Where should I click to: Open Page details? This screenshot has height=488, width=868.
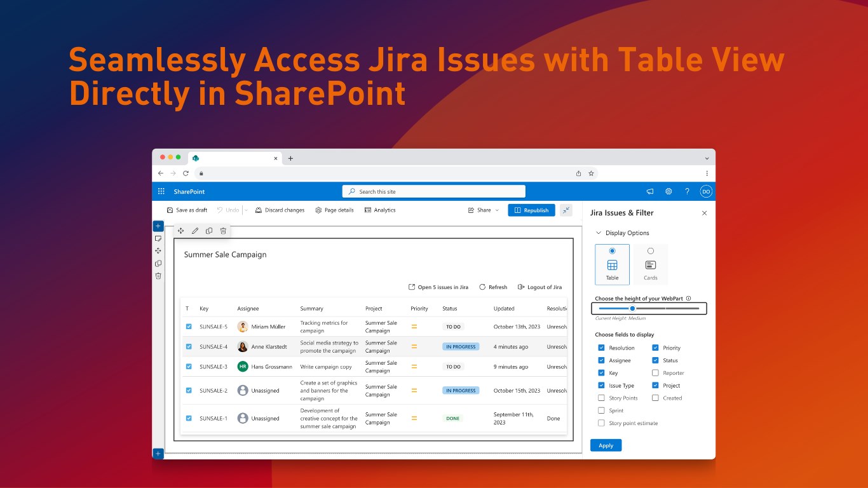(334, 210)
